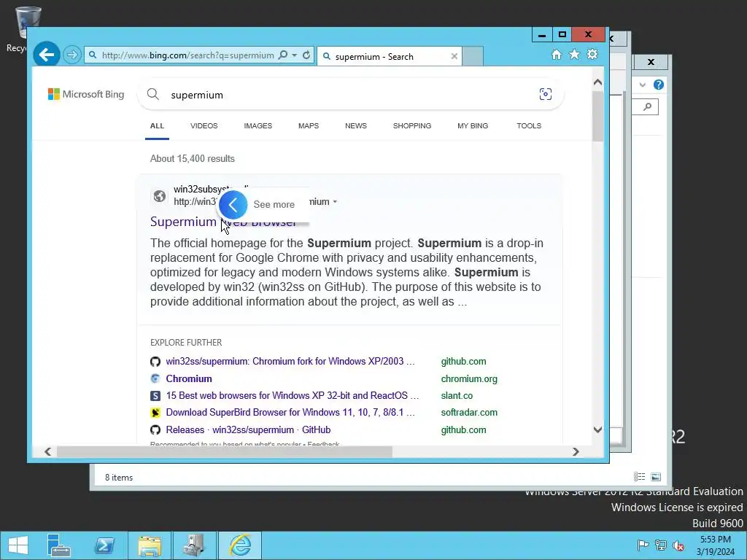Switch Explorer to details view icon
The image size is (747, 560).
coord(639,477)
